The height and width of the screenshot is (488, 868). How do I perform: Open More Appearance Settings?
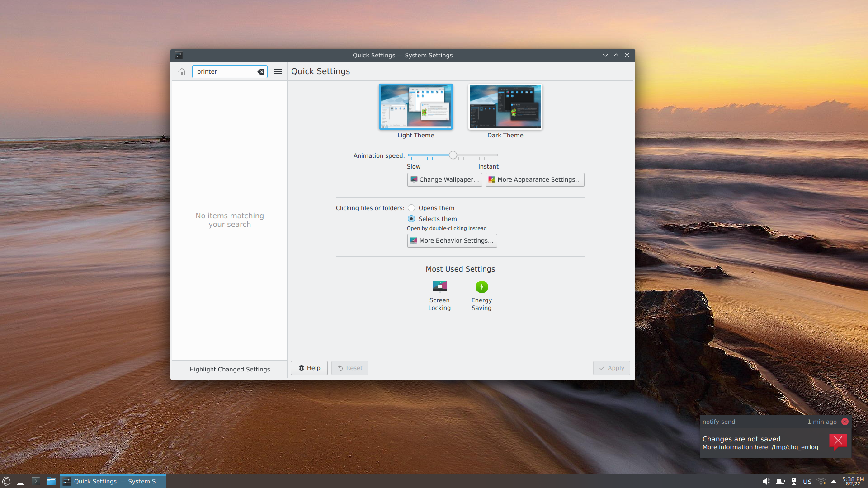pos(535,179)
